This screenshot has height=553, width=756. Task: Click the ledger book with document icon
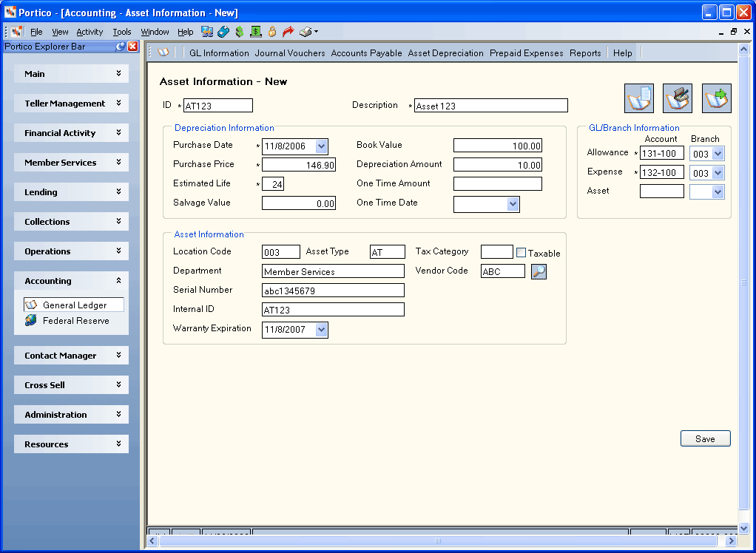pyautogui.click(x=639, y=98)
